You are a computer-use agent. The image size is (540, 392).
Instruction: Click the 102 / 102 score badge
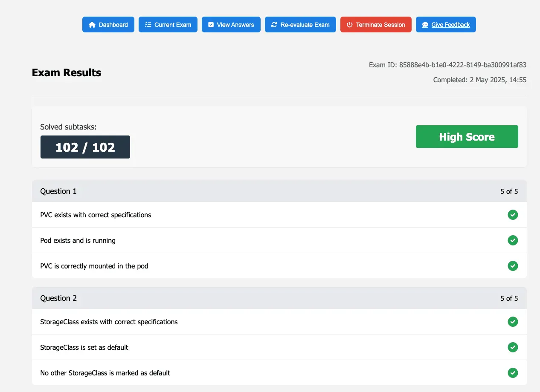[85, 147]
